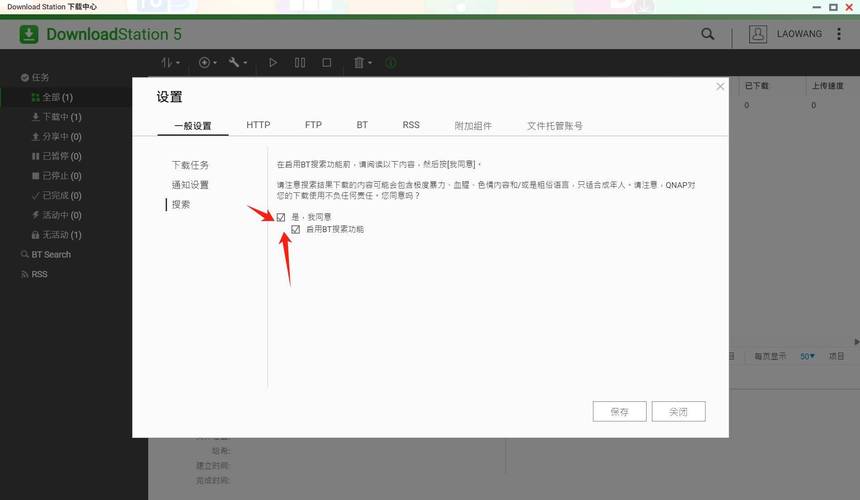Viewport: 860px width, 500px height.
Task: Open the sort order toolbar dropdown
Action: (x=170, y=62)
